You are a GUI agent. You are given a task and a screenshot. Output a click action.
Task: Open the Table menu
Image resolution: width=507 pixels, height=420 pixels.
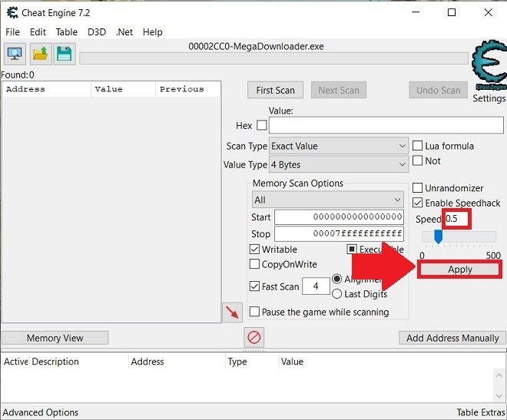pyautogui.click(x=66, y=32)
